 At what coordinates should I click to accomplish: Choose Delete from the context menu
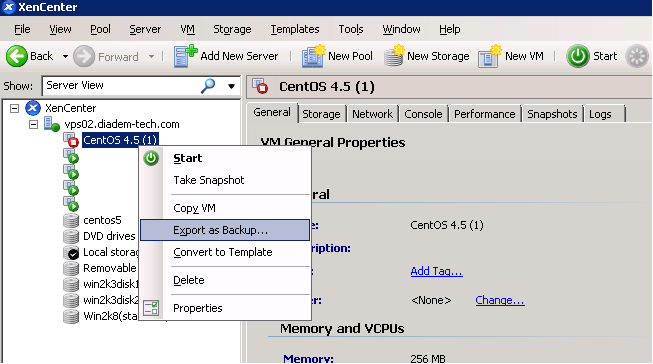pyautogui.click(x=225, y=280)
